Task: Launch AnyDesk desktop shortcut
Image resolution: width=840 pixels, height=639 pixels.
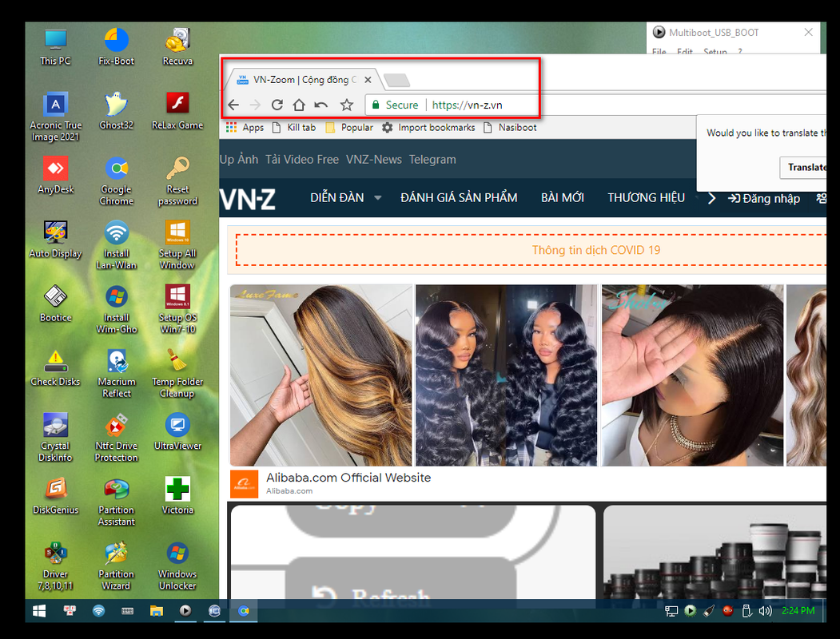Action: [56, 176]
